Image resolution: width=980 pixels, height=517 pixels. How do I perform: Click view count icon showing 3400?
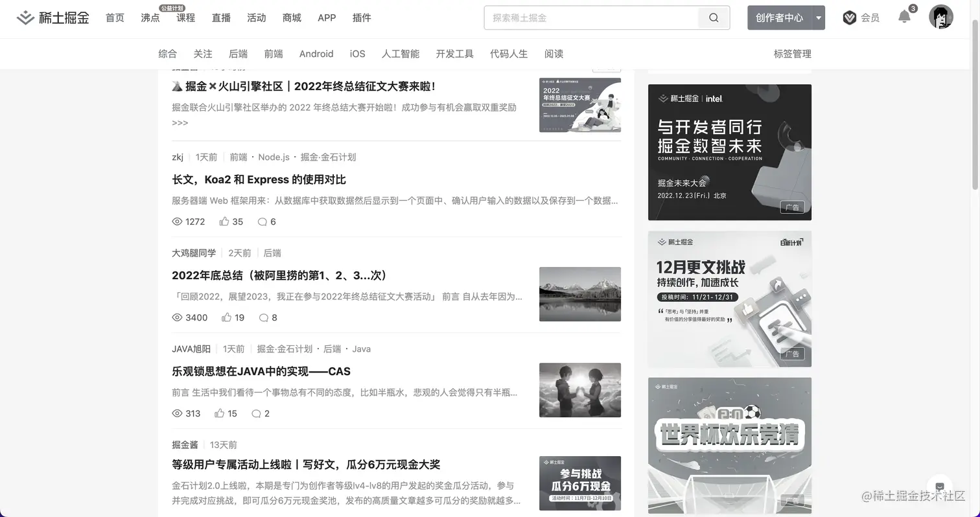tap(177, 317)
